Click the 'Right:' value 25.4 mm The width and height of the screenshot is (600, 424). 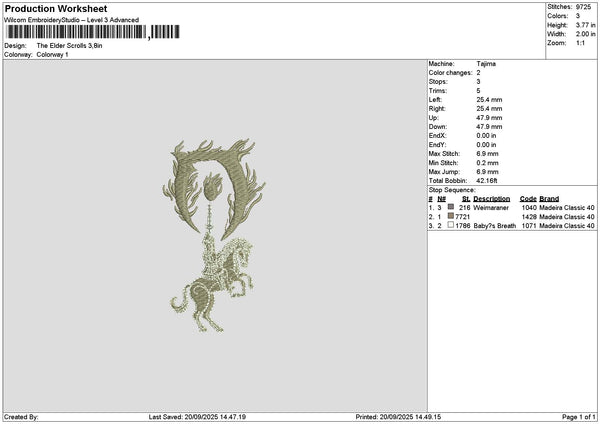tap(489, 109)
